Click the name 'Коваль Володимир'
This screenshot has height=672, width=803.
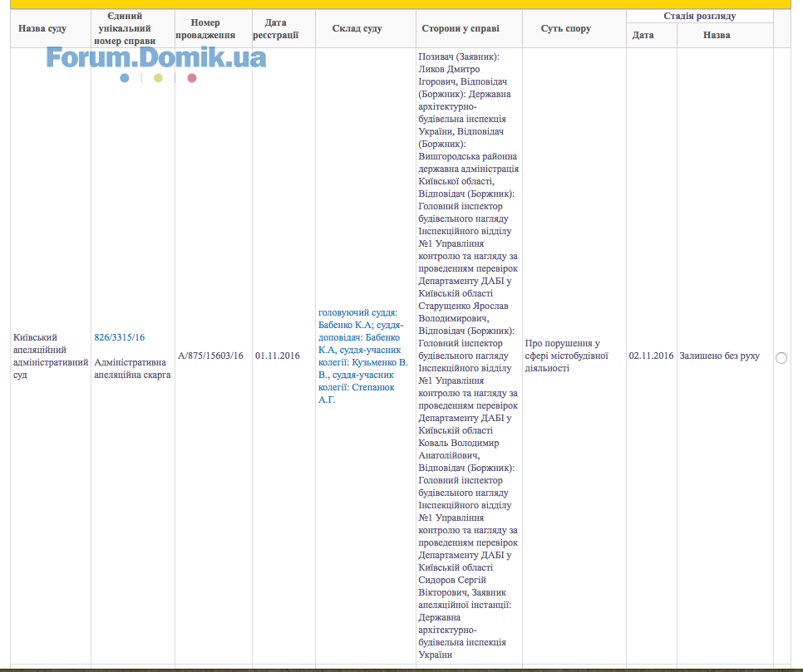(459, 444)
